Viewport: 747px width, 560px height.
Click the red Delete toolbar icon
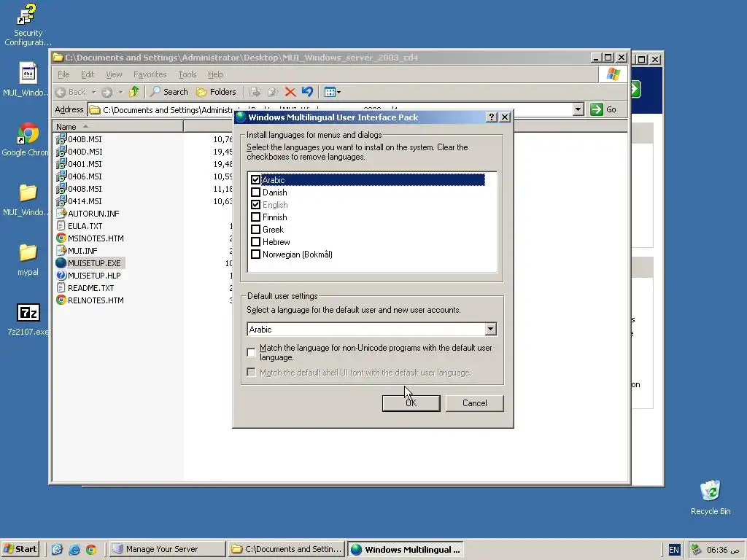pos(290,92)
